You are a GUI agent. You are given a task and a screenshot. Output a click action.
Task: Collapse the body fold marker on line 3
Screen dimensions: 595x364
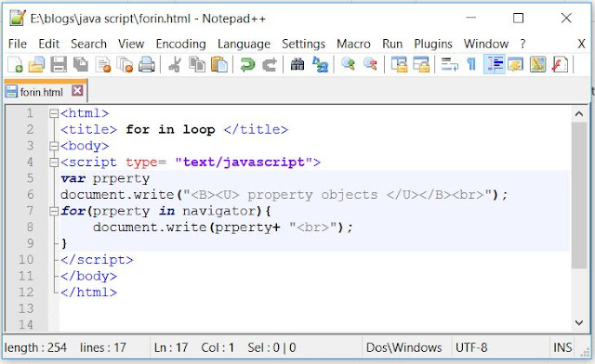tap(54, 146)
